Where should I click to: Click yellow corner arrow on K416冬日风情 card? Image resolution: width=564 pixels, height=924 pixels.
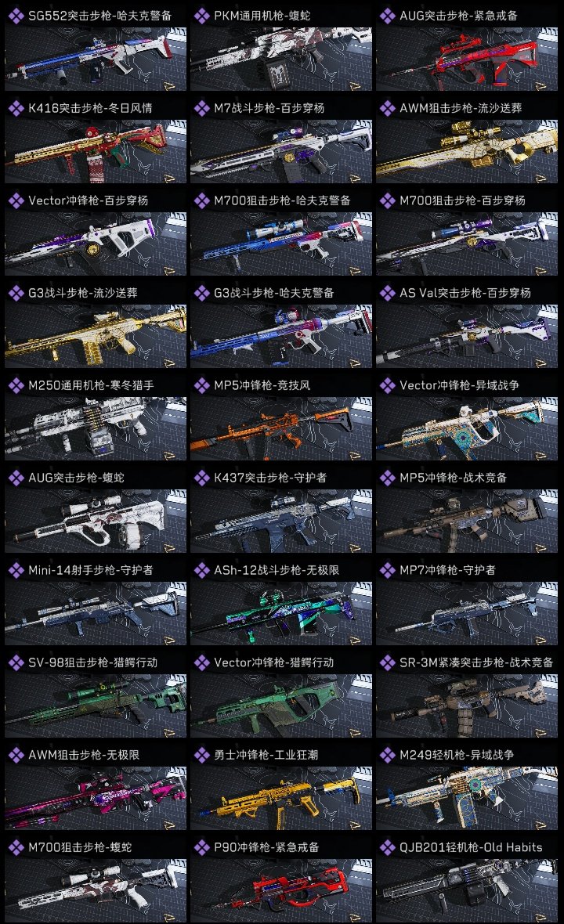pyautogui.click(x=170, y=179)
